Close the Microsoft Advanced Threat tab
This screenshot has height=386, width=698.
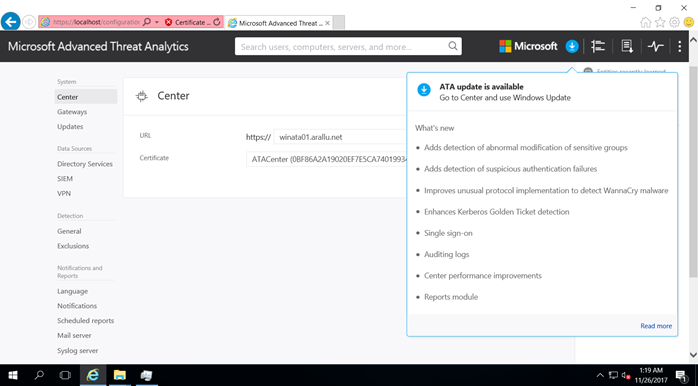(328, 23)
